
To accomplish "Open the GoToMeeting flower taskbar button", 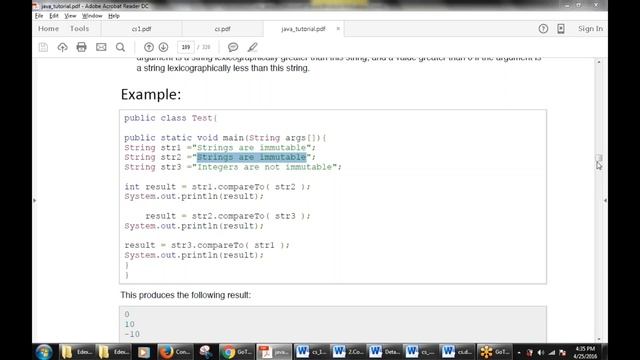I will pos(494,352).
